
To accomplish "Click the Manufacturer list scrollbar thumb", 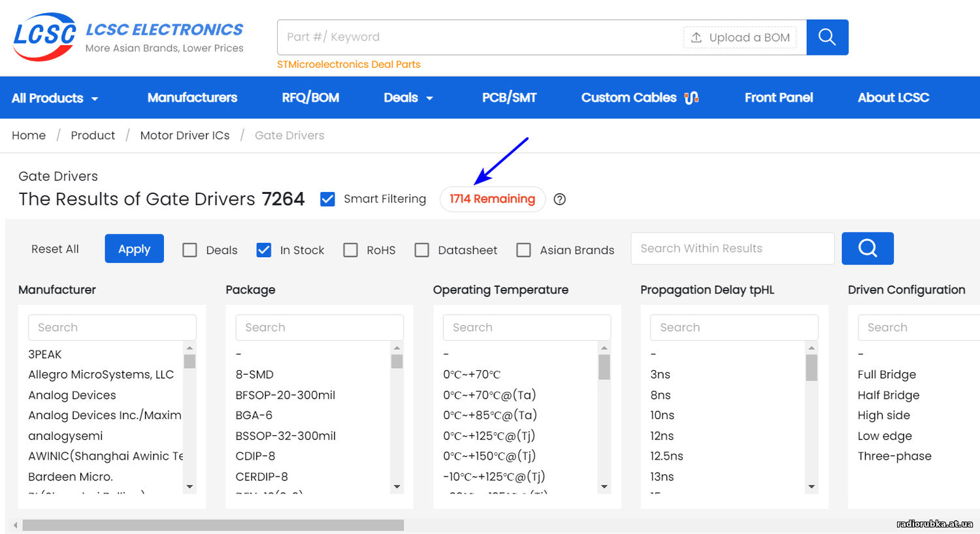I will (x=189, y=361).
